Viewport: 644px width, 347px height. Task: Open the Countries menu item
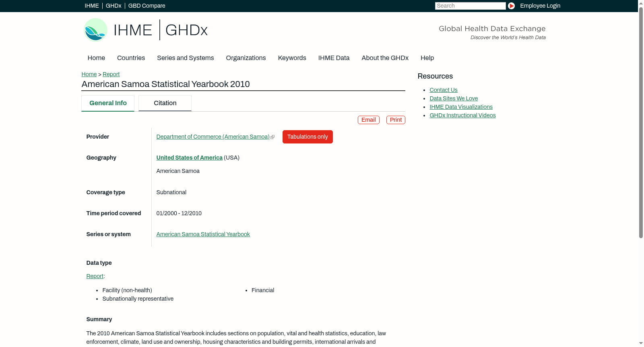131,58
